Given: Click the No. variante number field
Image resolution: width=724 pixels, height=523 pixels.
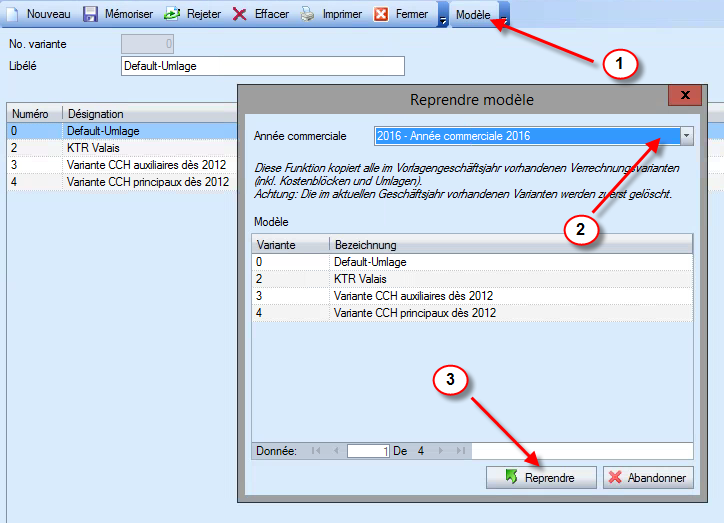Looking at the screenshot, I should (x=147, y=44).
